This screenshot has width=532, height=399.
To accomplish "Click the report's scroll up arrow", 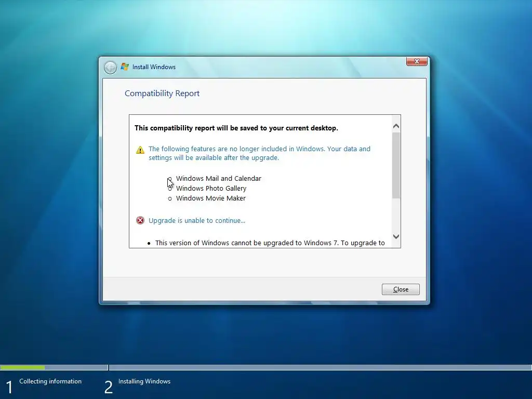I will click(x=396, y=126).
